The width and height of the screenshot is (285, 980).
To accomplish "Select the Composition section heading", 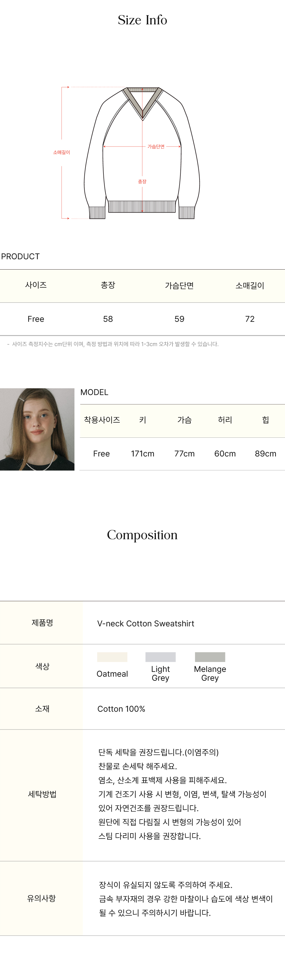I will [x=142, y=535].
